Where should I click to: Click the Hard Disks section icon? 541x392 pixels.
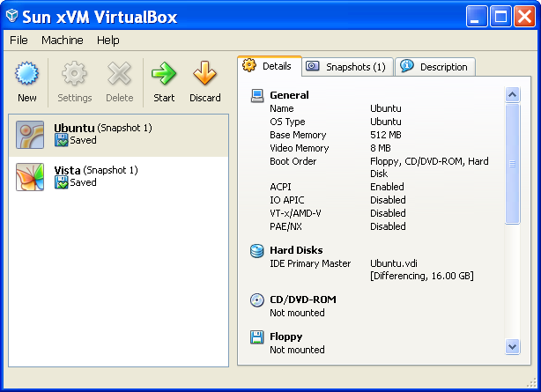(x=257, y=251)
